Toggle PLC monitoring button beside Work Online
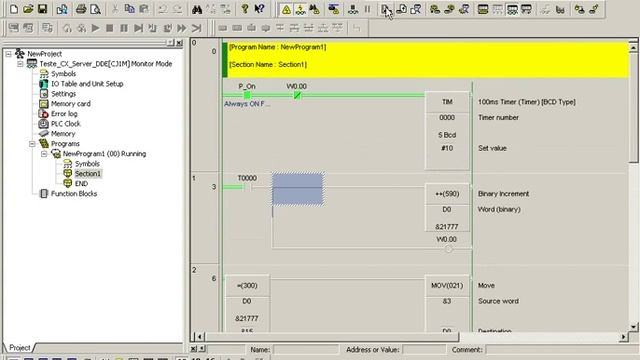This screenshot has width=640, height=360. (x=300, y=9)
